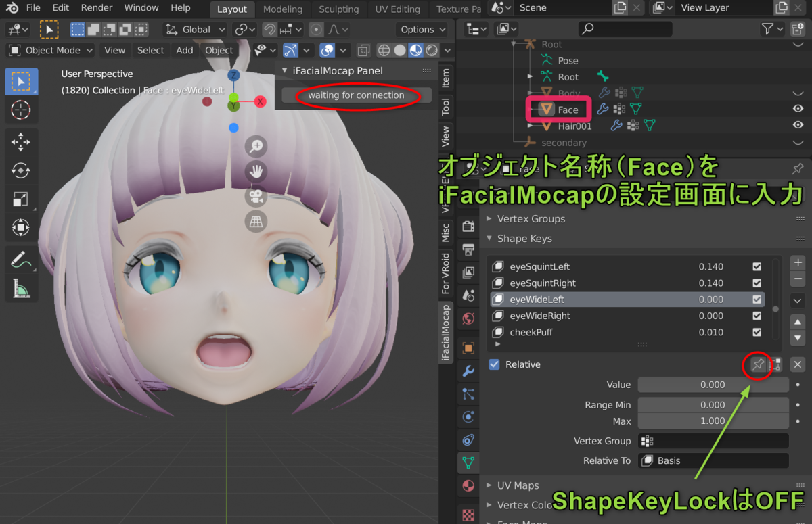
Task: Toggle snapping magnet icon
Action: (270, 30)
